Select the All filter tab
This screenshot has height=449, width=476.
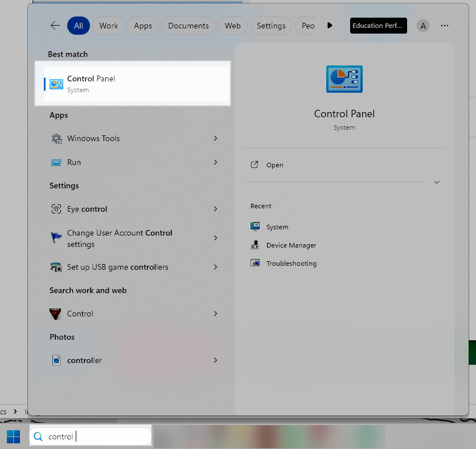[x=79, y=26]
